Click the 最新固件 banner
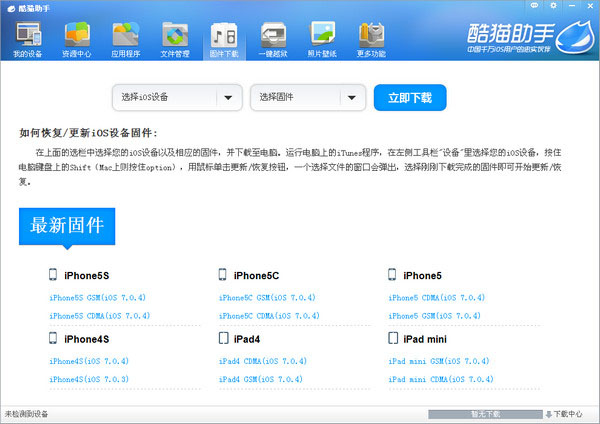 67,226
